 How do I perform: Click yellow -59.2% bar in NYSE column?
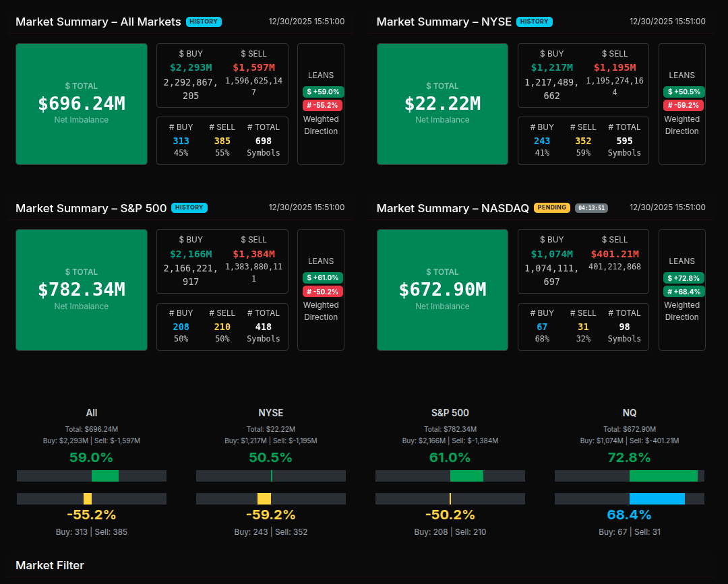pyautogui.click(x=264, y=498)
